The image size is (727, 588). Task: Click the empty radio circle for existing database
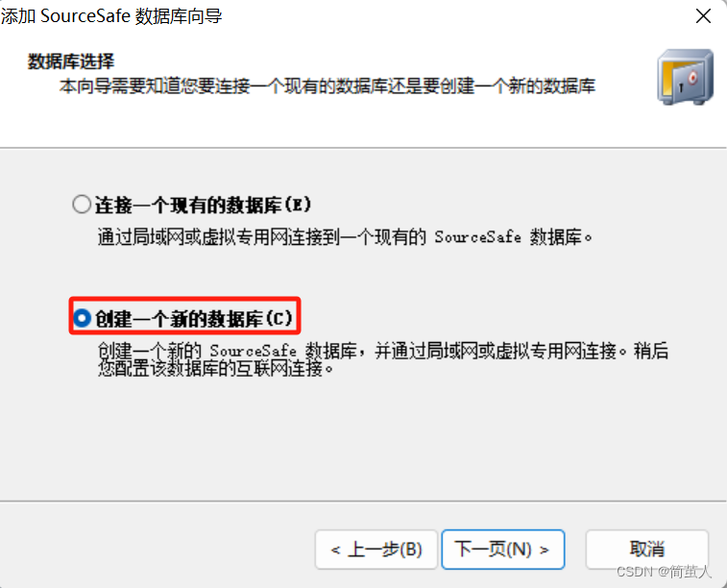point(82,204)
